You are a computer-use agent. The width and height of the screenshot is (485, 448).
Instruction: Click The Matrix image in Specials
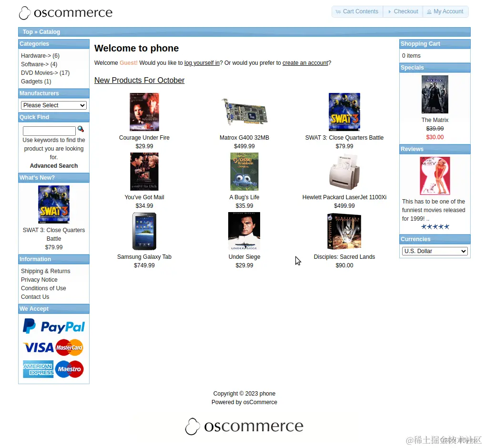tap(435, 94)
